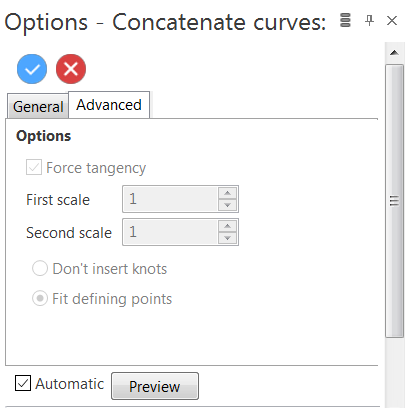This screenshot has height=408, width=405.
Task: Cancel with the red X icon
Action: (x=71, y=69)
